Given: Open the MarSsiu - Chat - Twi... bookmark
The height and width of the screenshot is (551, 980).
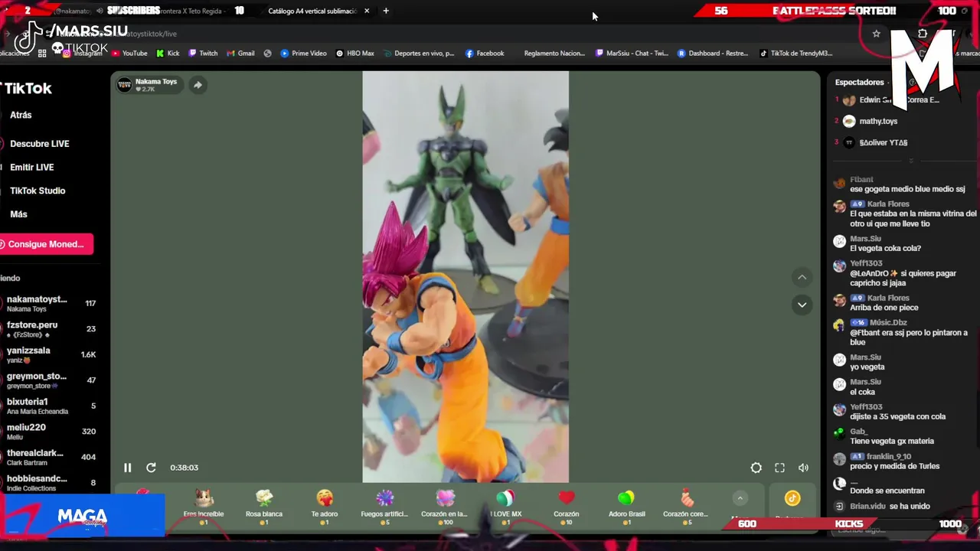Looking at the screenshot, I should [631, 54].
